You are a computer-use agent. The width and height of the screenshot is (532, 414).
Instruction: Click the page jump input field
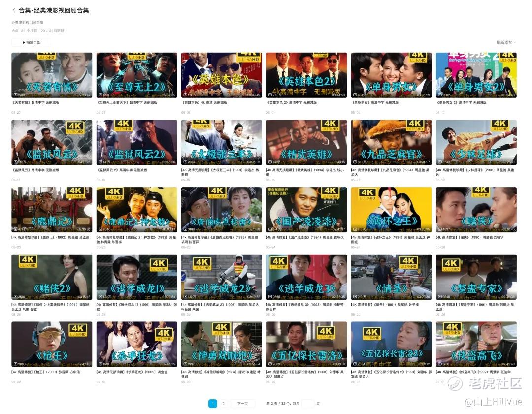[x=307, y=404]
